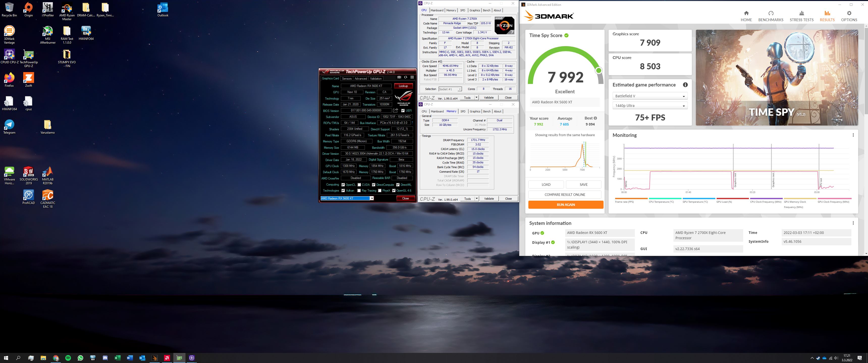
Task: Select STUMPY EVO - FIN desktop icon
Action: tap(67, 58)
